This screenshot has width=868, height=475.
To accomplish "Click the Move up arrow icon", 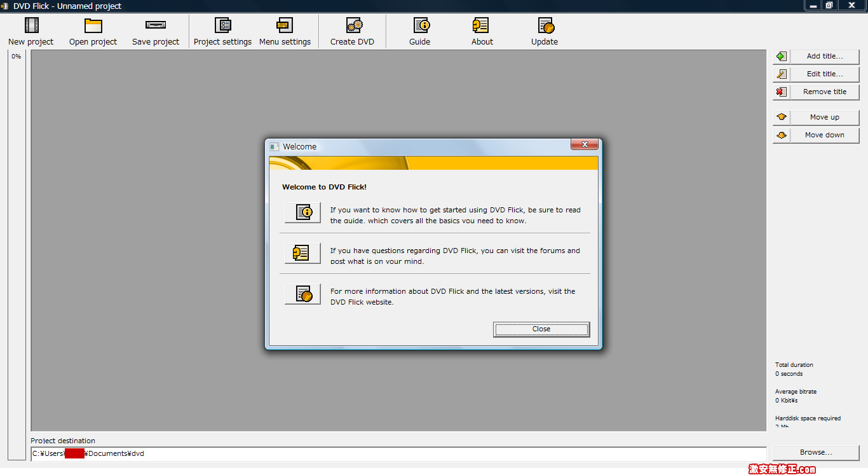I will point(782,118).
